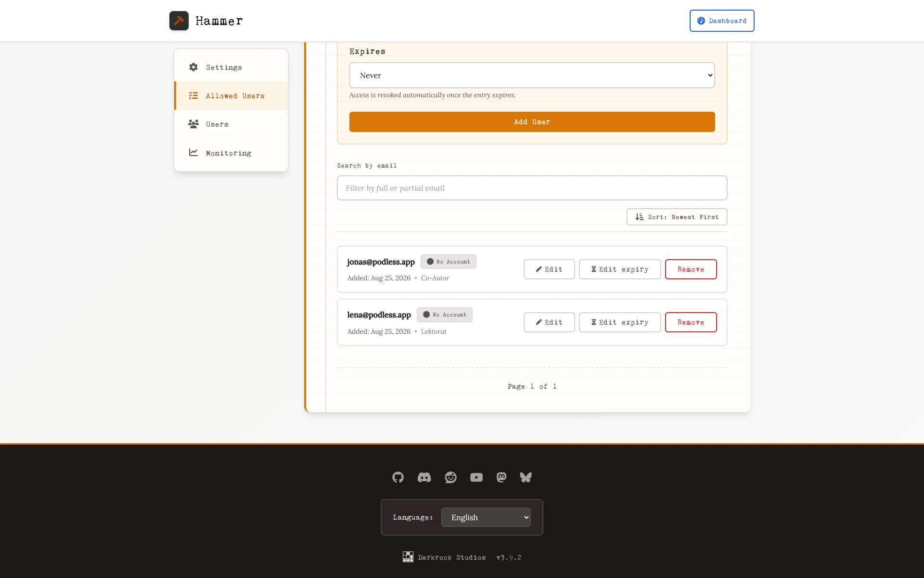Remove the jonas@podless.app entry
Viewport: 924px width, 578px height.
(691, 269)
